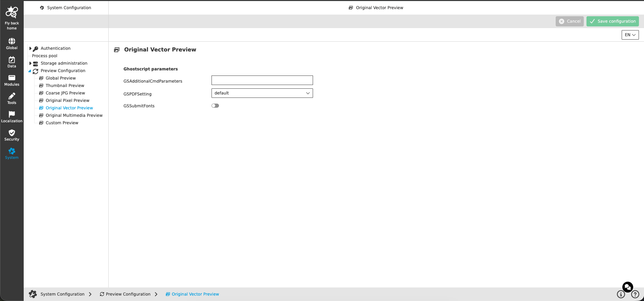644x301 pixels.
Task: Expand the Authentication tree node
Action: click(30, 48)
